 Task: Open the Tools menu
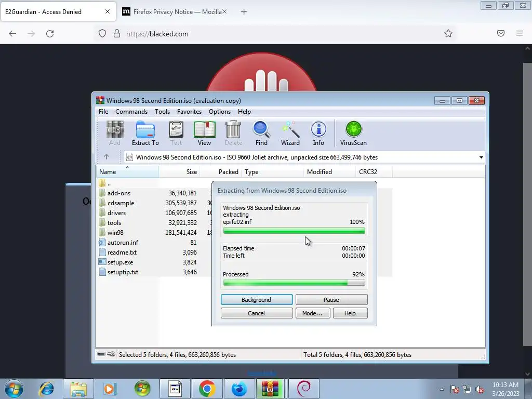162,112
